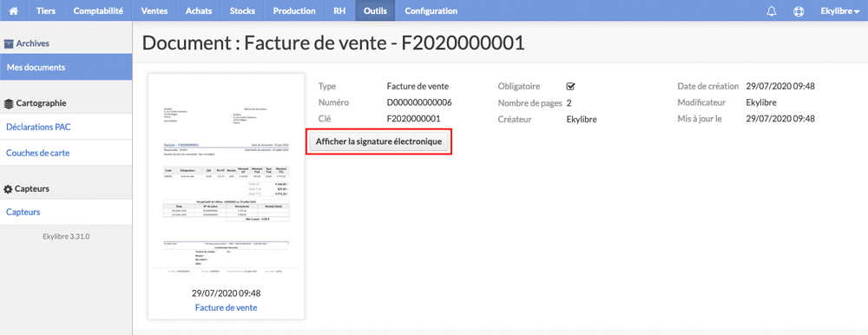
Task: Click the Ekylibre 3.31.0 version text
Action: click(x=66, y=236)
